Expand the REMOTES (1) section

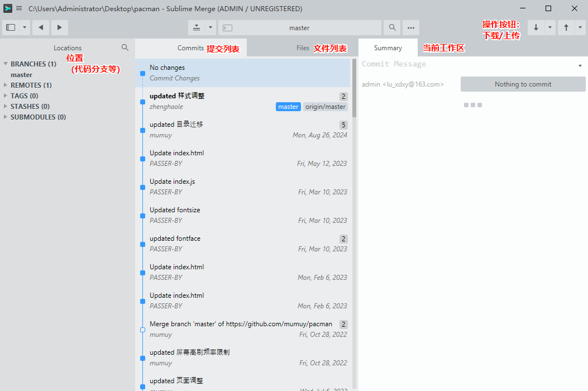[x=6, y=85]
